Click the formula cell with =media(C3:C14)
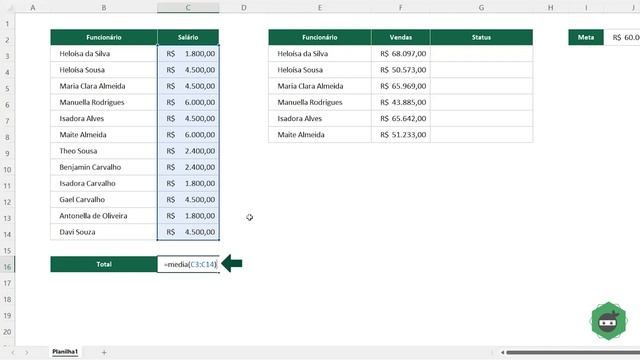This screenshot has height=360, width=640. [x=188, y=264]
